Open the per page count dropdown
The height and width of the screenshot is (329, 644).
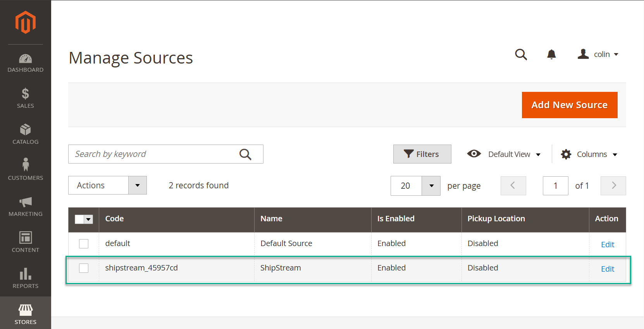point(431,186)
